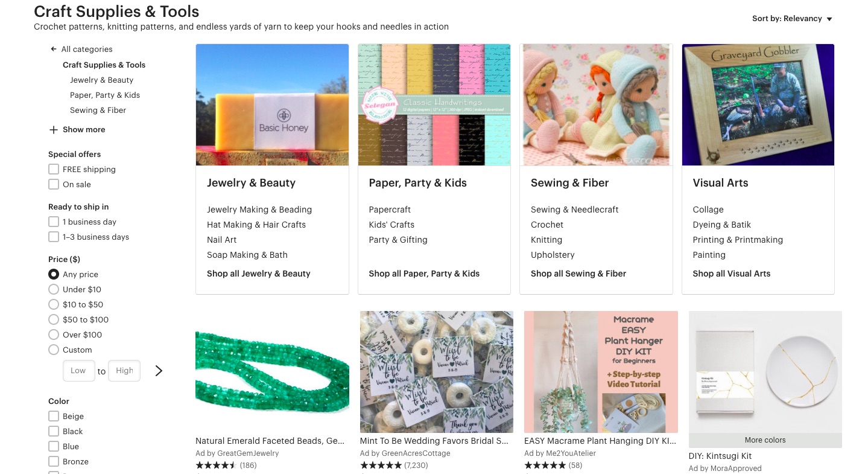Screen dimensions: 868x474
Task: Open the Sewing & Fiber category link
Action: (x=98, y=110)
